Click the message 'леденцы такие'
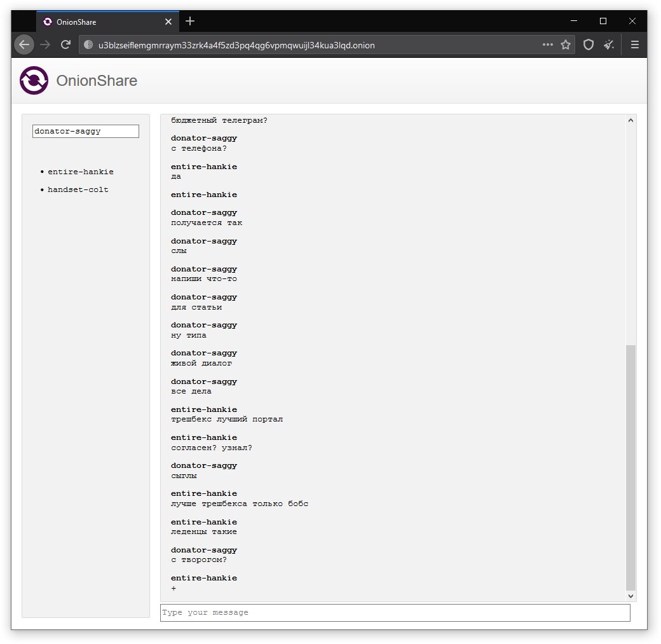This screenshot has height=644, width=661. (x=204, y=532)
